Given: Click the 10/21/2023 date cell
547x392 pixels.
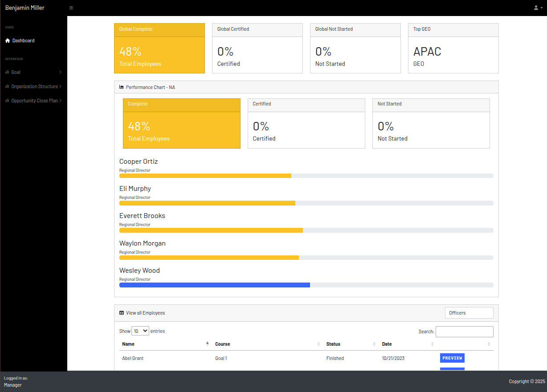Looking at the screenshot, I should 393,358.
